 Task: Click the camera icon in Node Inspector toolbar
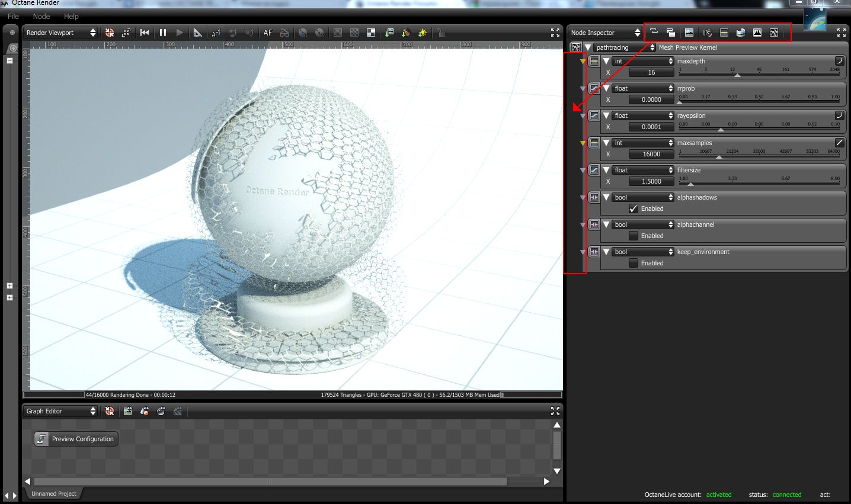tap(707, 33)
